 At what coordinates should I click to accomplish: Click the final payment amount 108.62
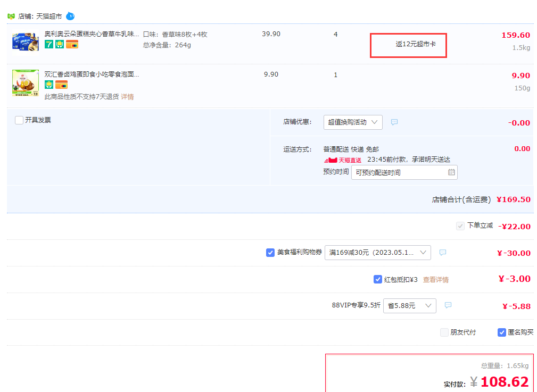505,381
